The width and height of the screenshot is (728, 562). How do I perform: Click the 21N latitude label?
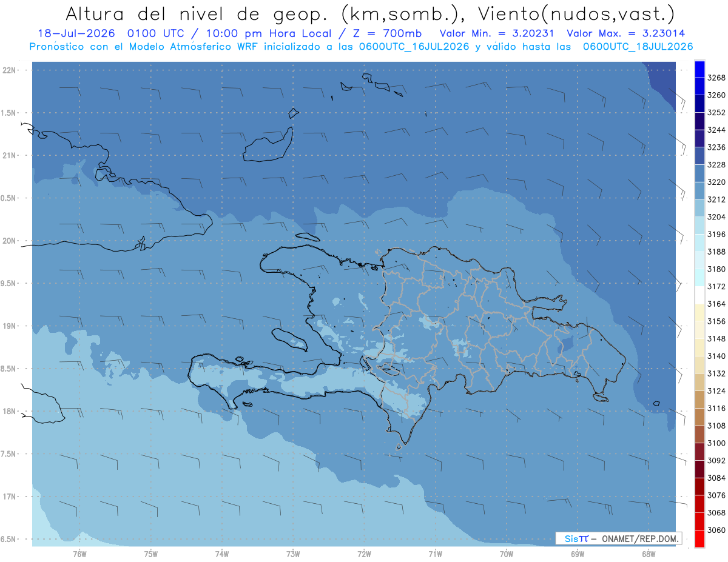pyautogui.click(x=9, y=156)
